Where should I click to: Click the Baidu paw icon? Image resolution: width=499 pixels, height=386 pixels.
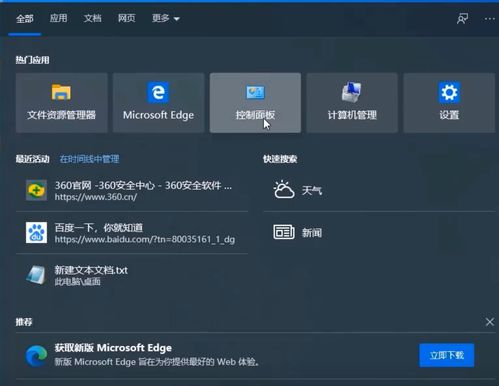(x=36, y=232)
